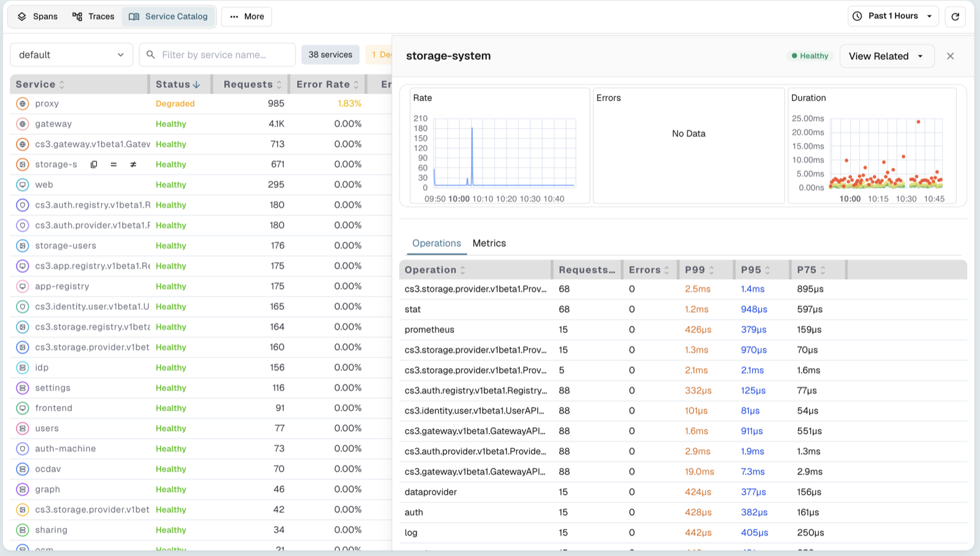Screen dimensions: 980x556
Task: Click the ocdav service icon
Action: click(x=23, y=469)
